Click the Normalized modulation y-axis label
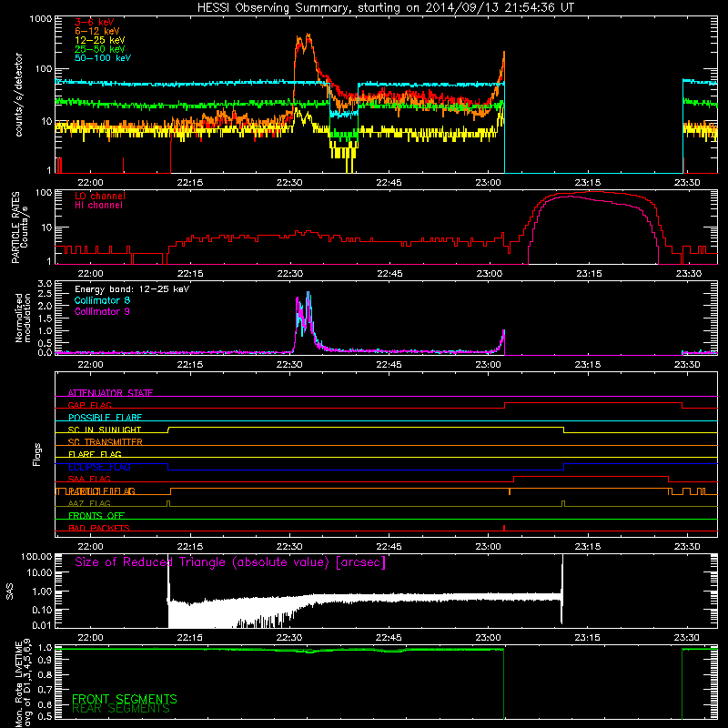 click(x=23, y=318)
